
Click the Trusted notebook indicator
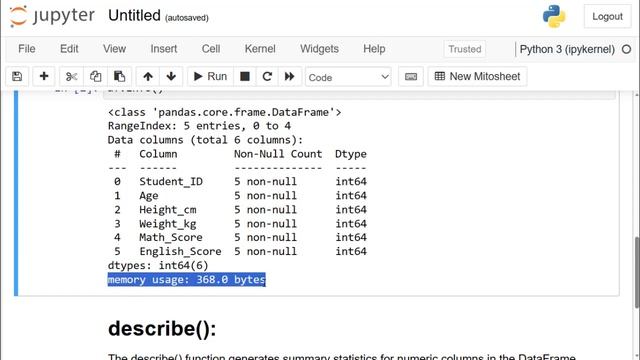pyautogui.click(x=464, y=49)
